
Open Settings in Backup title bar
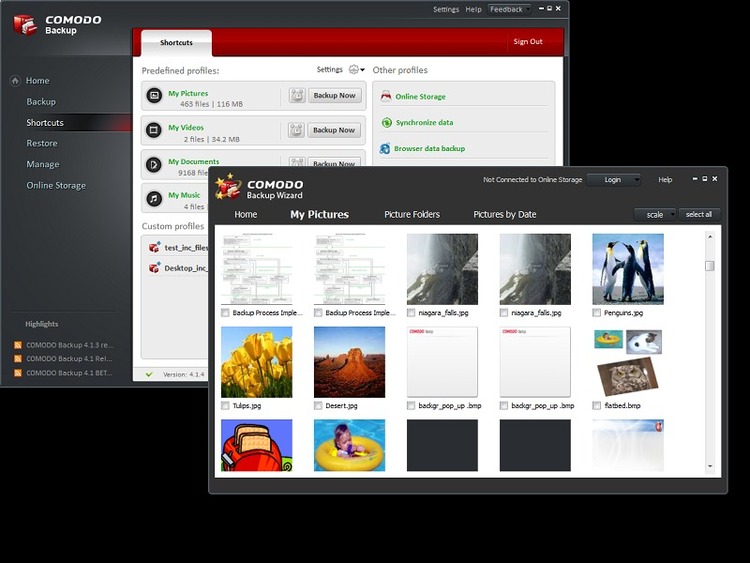446,9
